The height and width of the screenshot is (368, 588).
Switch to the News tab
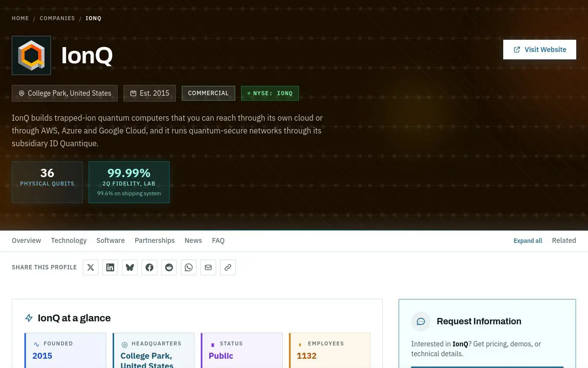193,240
